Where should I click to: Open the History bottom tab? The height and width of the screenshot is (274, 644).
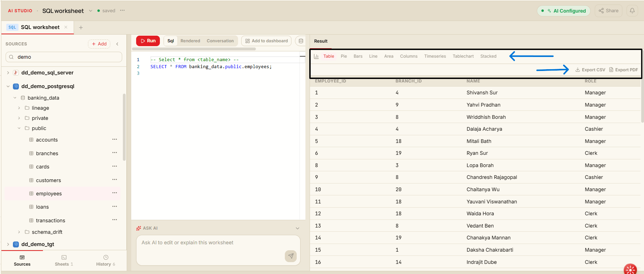click(106, 261)
